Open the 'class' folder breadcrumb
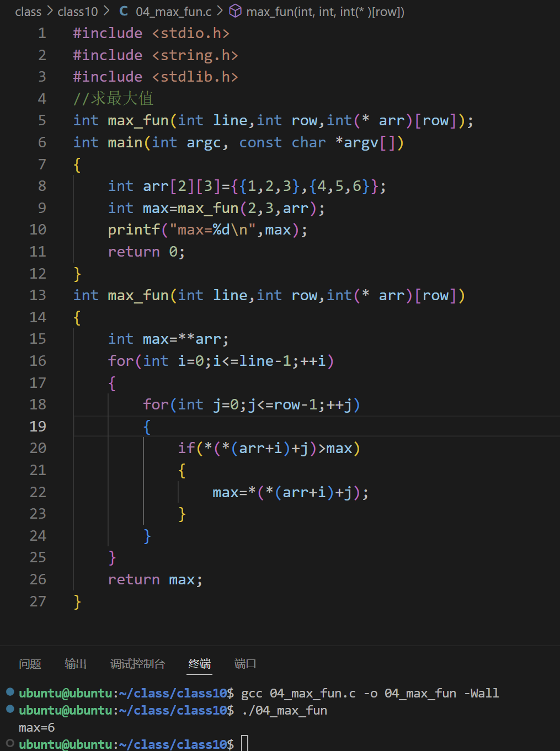Screen dimensions: 560x751 coord(28,12)
